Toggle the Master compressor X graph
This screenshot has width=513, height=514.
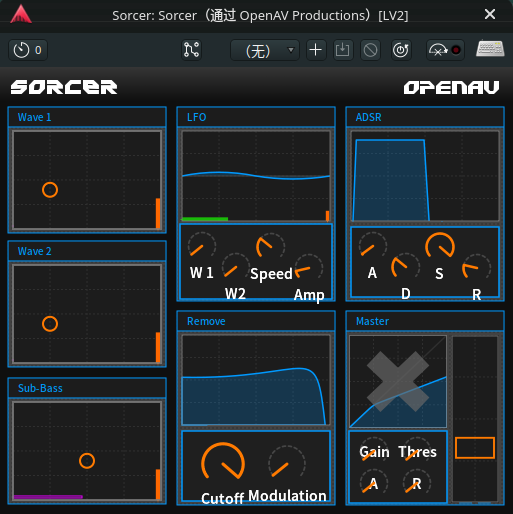(x=398, y=381)
